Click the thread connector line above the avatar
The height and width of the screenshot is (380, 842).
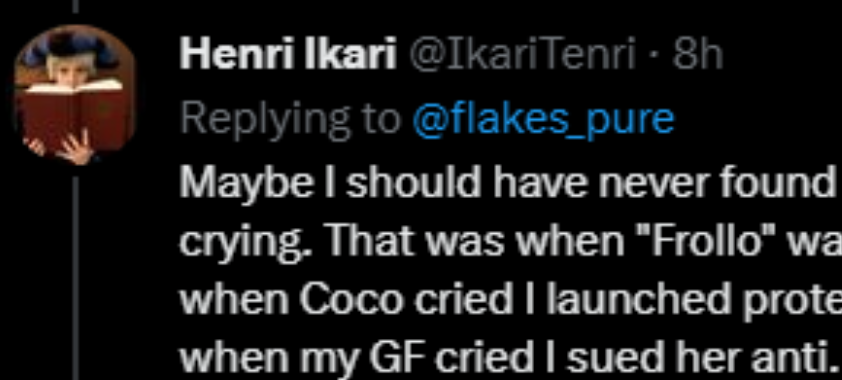coord(75,6)
